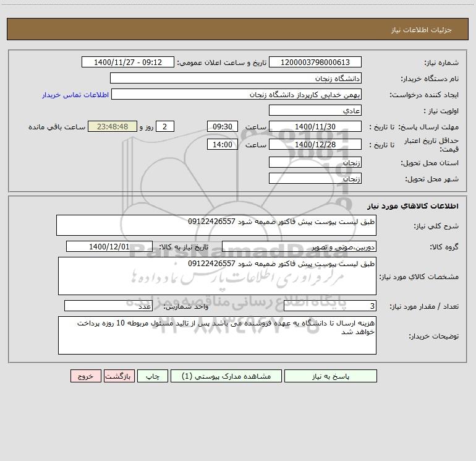476x461 pixels.
Task: Open 'اطلاعات تماس خریدار' buyer contact link
Action: (x=75, y=95)
